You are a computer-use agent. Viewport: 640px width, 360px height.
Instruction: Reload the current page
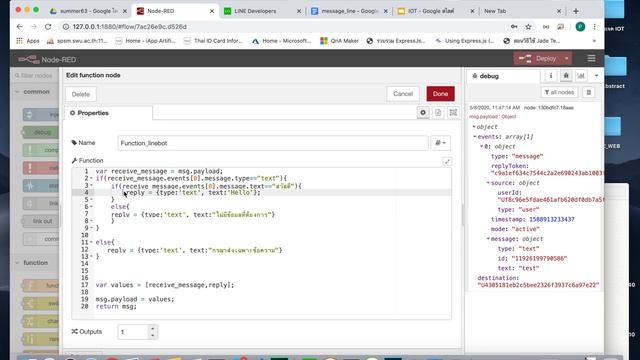point(48,27)
